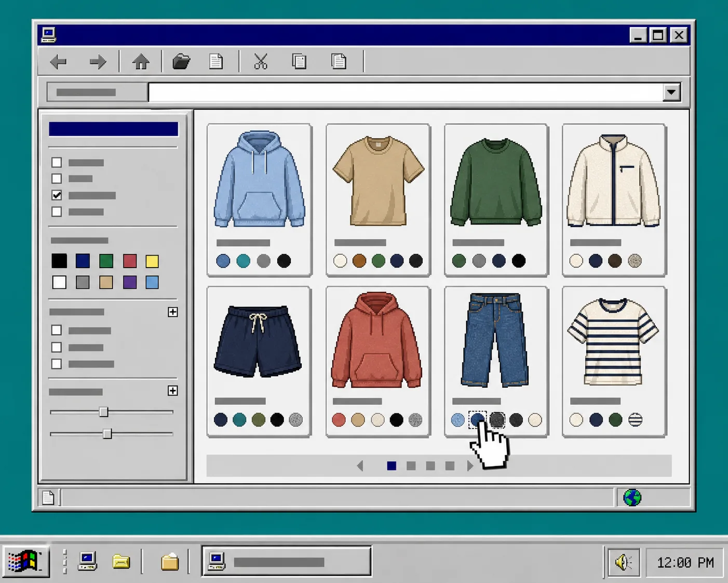Screen dimensions: 728x583
Task: Pick the green color filter swatch in sidebar
Action: (106, 261)
